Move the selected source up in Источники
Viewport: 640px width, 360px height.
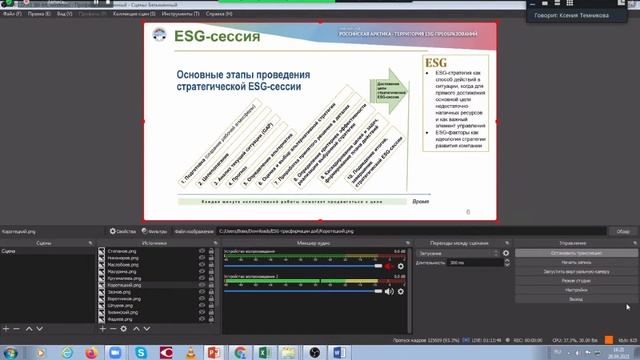[x=136, y=329]
